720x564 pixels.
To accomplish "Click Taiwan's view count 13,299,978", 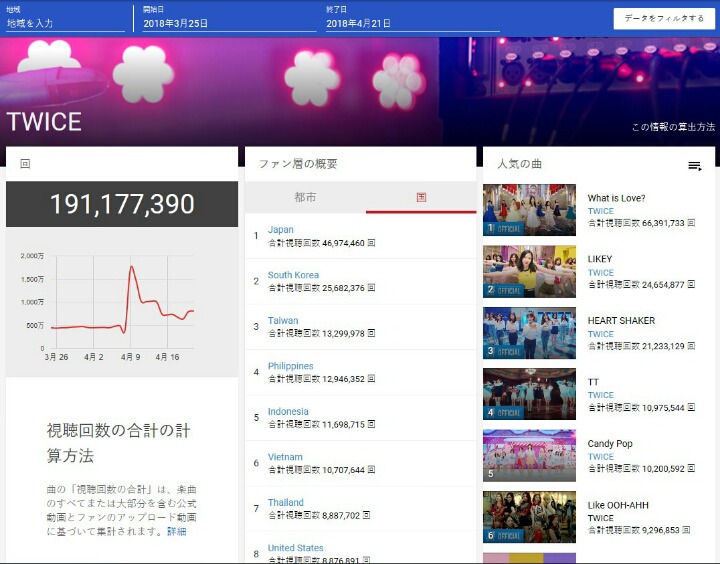I will [x=343, y=333].
